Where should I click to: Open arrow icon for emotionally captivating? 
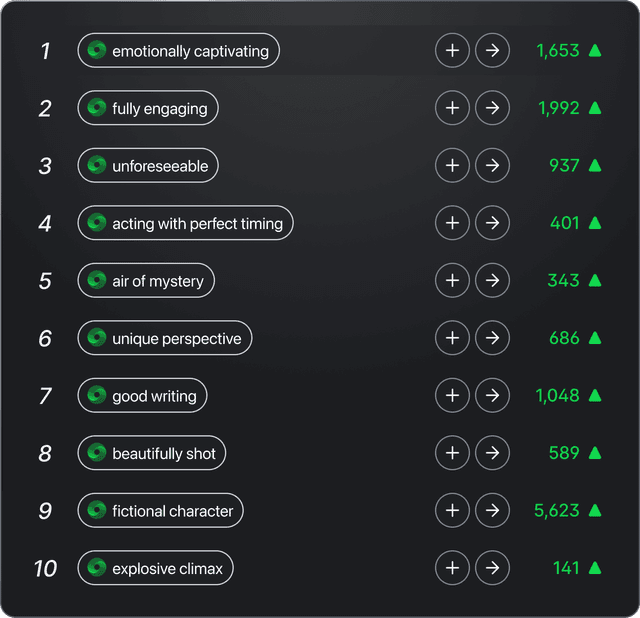point(492,51)
